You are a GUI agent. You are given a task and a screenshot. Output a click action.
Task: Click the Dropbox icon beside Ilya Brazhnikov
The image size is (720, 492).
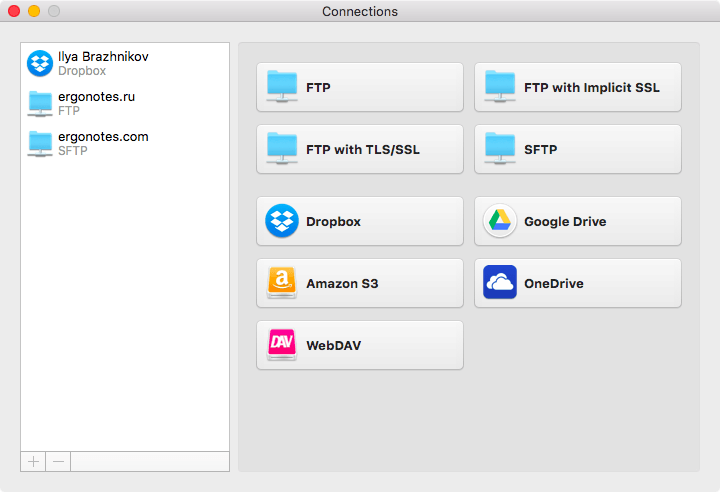coord(40,63)
